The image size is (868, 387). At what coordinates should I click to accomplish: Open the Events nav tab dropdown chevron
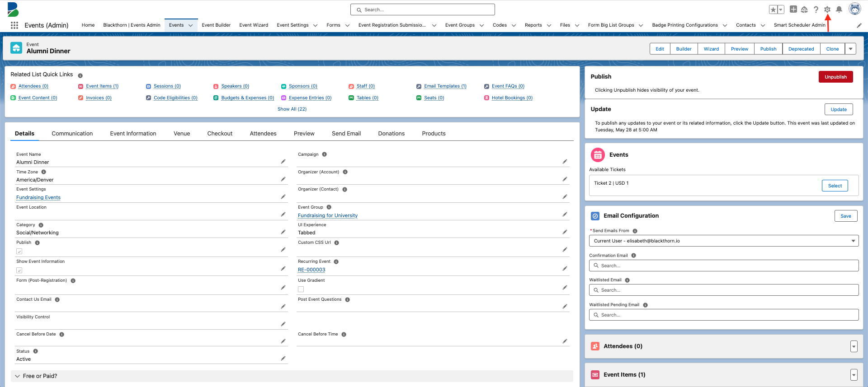[x=191, y=25]
